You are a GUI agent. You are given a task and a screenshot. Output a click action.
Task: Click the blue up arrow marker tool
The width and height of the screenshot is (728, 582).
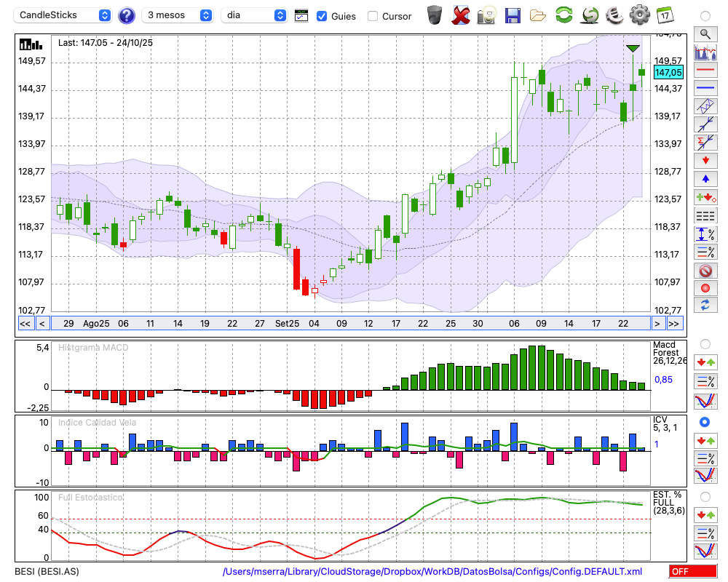click(705, 178)
